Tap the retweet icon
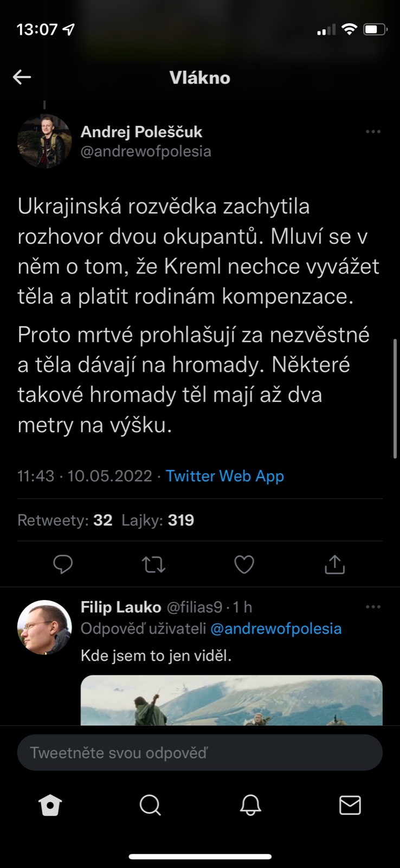The height and width of the screenshot is (868, 400). (153, 565)
